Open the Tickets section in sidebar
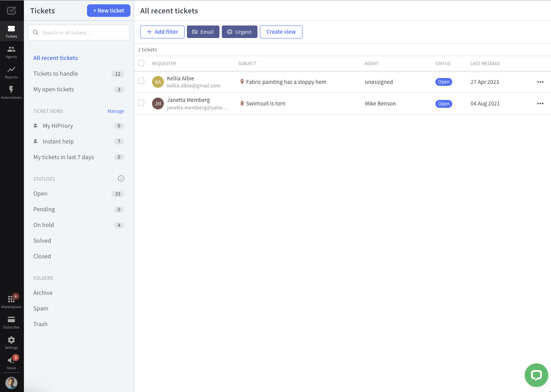 coord(11,31)
